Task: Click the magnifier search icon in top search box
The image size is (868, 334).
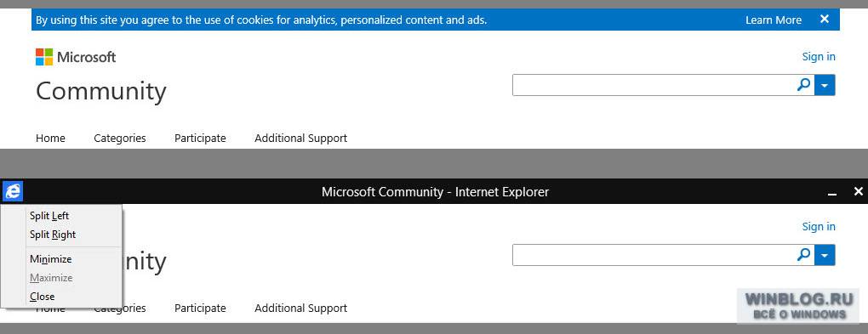Action: pyautogui.click(x=803, y=85)
